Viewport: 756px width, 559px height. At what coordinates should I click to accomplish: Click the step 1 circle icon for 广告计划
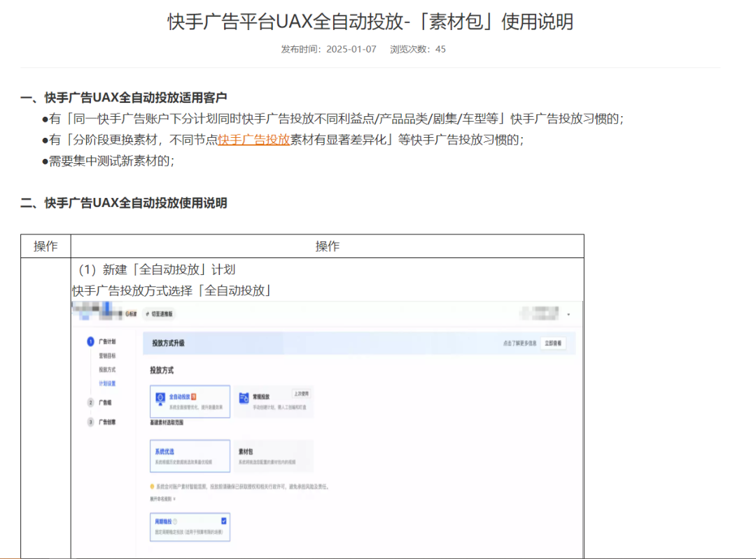(90, 341)
